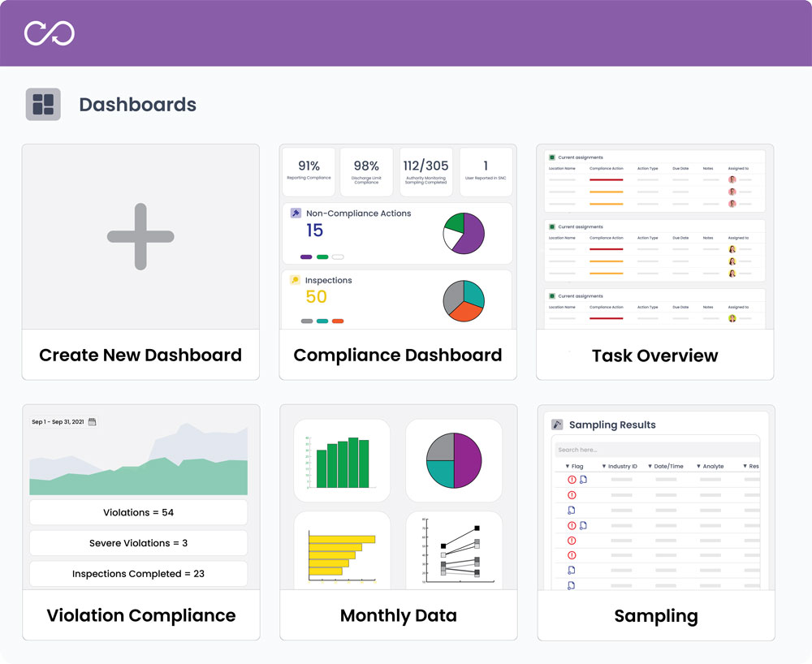Viewport: 812px width, 664px height.
Task: Click the green legend pill under Non-Compliance Actions
Action: pos(322,257)
